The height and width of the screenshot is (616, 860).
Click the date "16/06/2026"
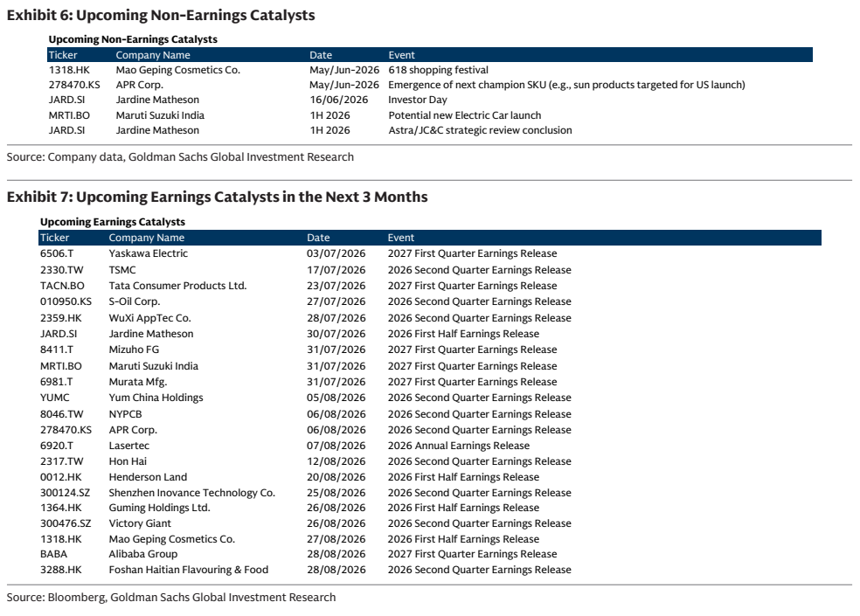click(338, 100)
